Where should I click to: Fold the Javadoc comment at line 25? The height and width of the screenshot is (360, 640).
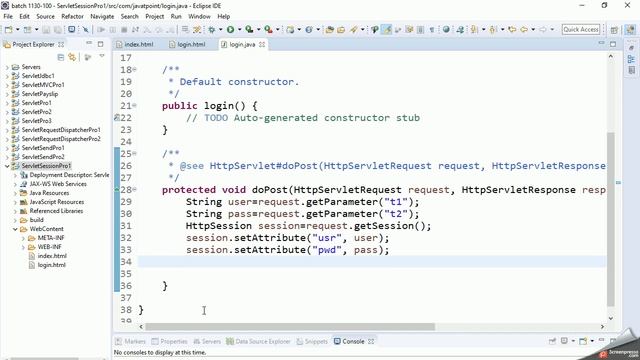(134, 153)
